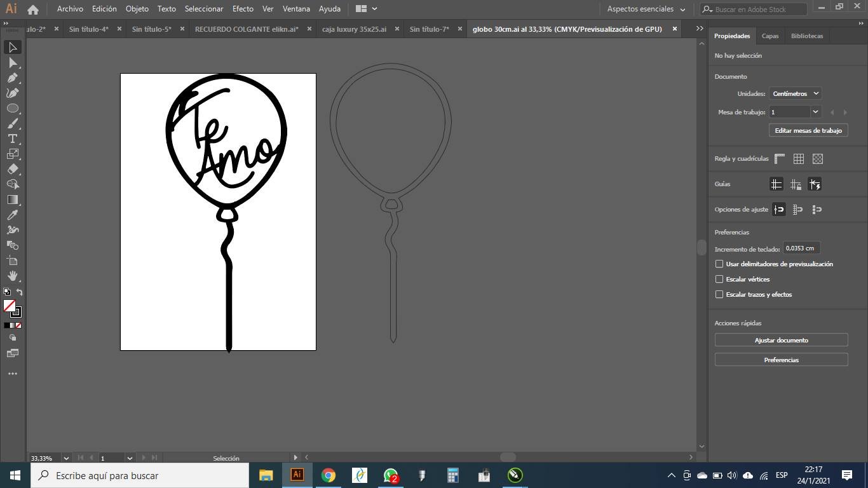Click the Editar mesas de trabajo button
This screenshot has width=868, height=488.
[x=808, y=130]
